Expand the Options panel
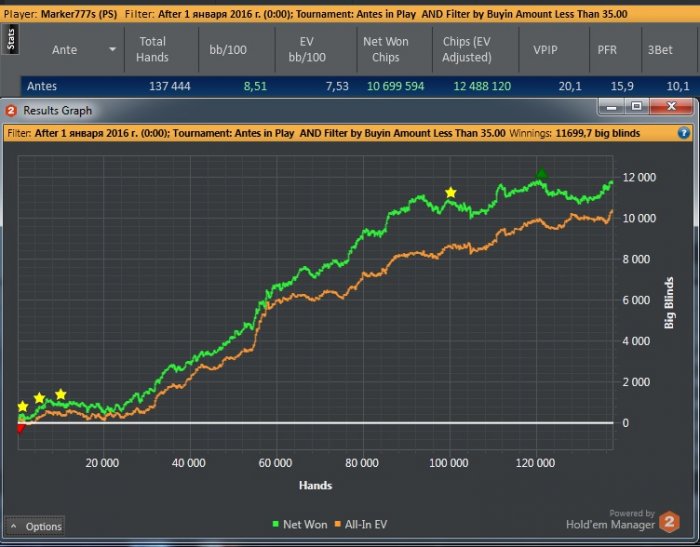 tap(36, 526)
